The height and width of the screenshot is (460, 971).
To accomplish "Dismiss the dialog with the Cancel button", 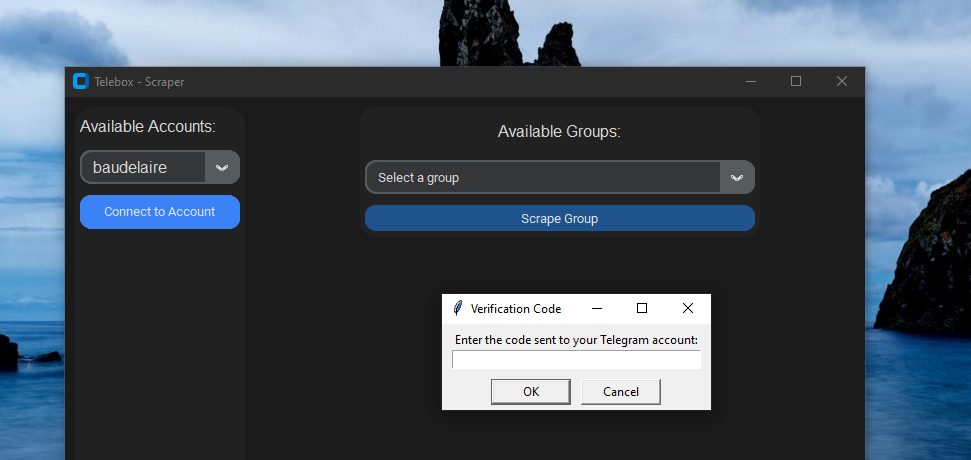I will click(x=620, y=391).
